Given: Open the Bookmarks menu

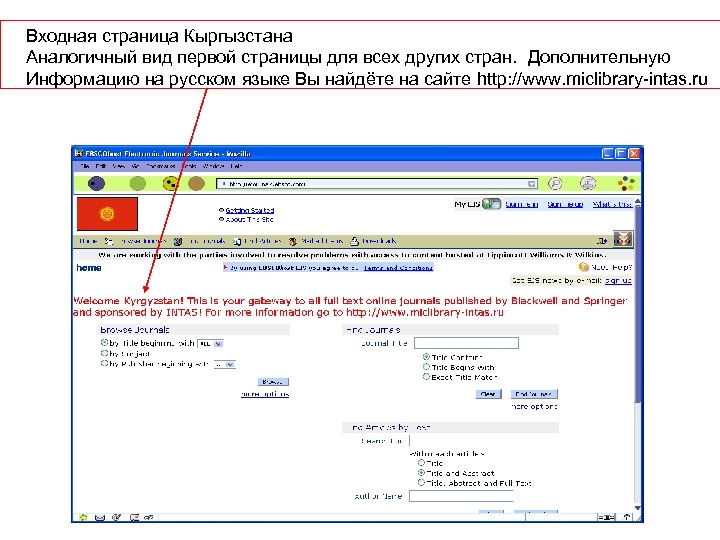Looking at the screenshot, I should click(x=161, y=166).
